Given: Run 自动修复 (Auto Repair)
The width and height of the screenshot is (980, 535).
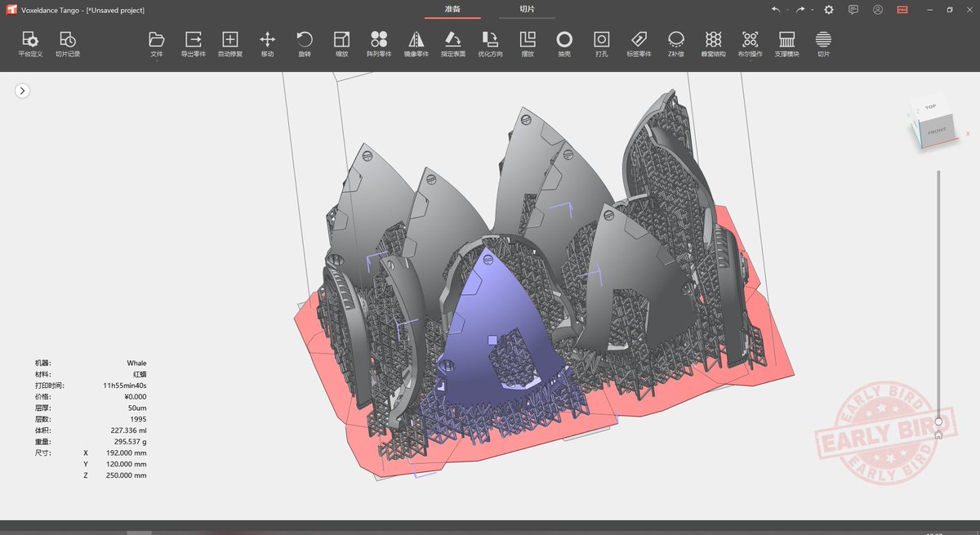Looking at the screenshot, I should coord(229,45).
